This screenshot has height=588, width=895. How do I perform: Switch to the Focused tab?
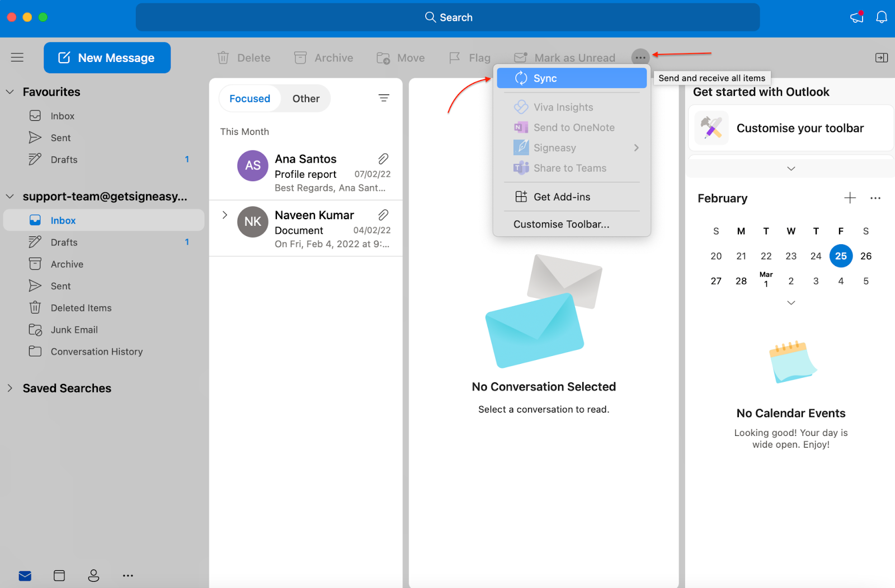[250, 98]
